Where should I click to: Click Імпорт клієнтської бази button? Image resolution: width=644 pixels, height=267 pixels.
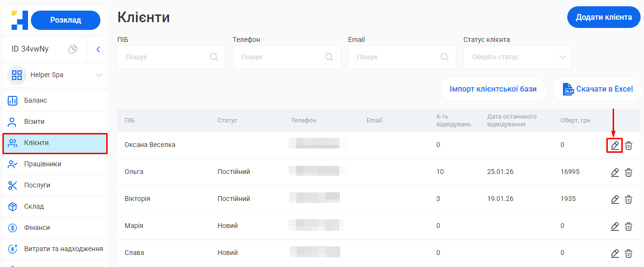493,89
